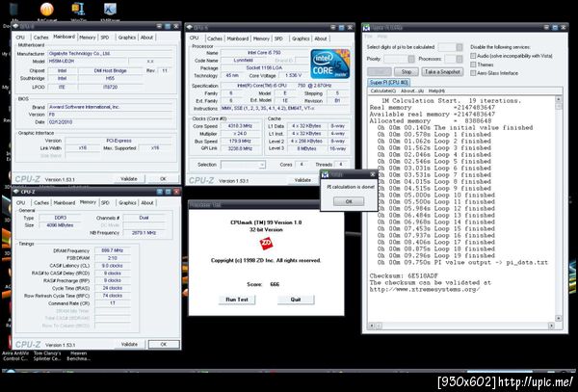The image size is (578, 392).
Task: Click CPU-Z Version 1.53.1 text in Memory window
Action: (x=60, y=345)
